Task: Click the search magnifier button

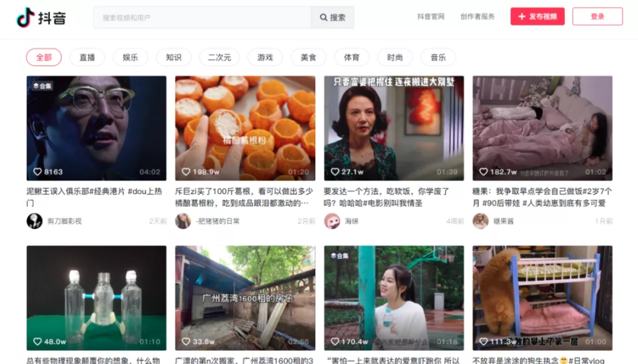Action: click(x=333, y=17)
